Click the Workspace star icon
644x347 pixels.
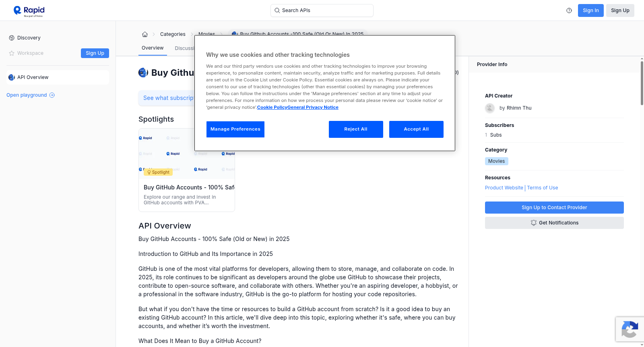click(x=12, y=53)
